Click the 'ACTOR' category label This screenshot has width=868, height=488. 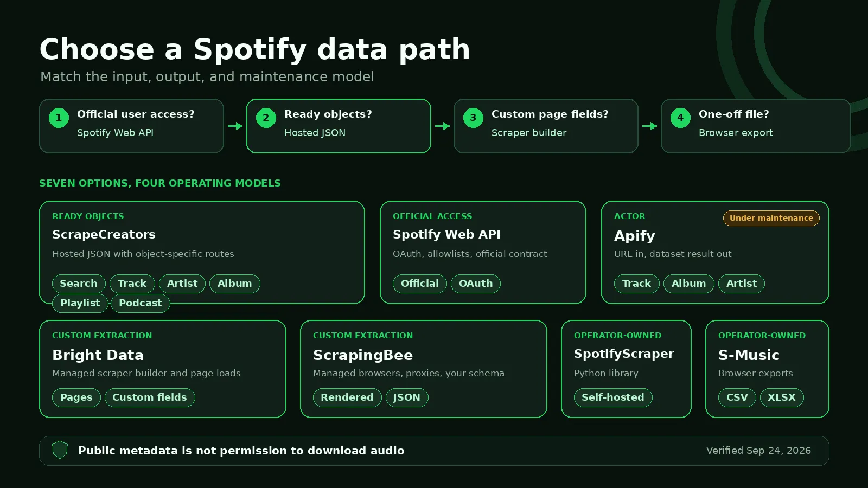tap(630, 216)
